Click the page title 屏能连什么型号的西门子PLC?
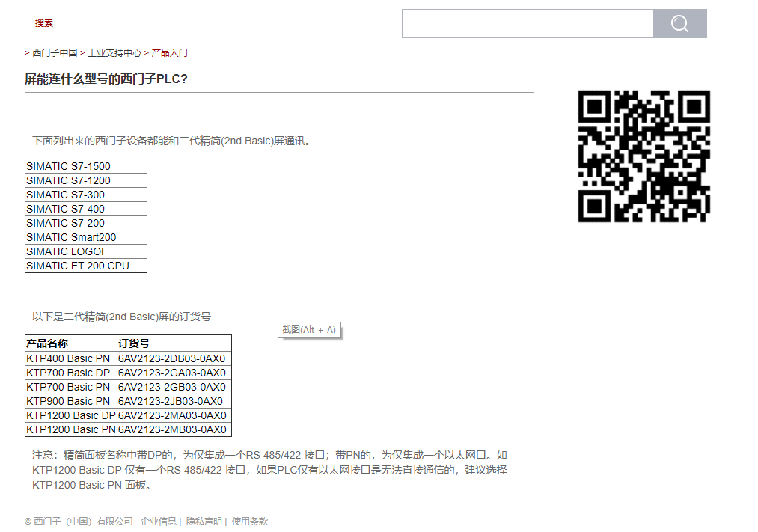This screenshot has height=532, width=758. pyautogui.click(x=106, y=79)
